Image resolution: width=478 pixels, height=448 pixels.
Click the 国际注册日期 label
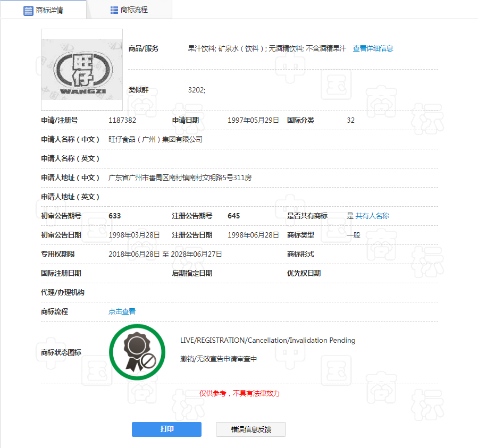click(61, 273)
